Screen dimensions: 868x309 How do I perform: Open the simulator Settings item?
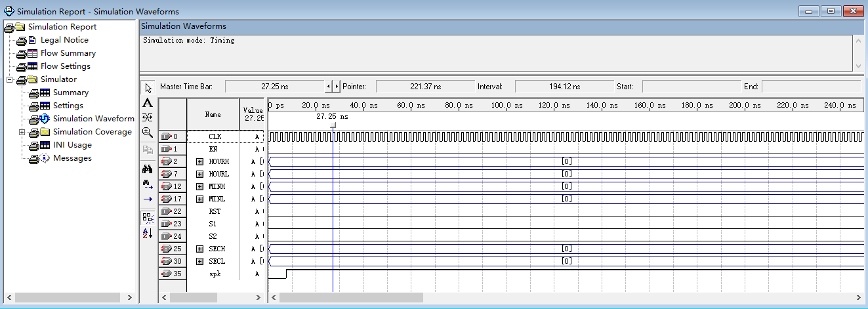(68, 106)
